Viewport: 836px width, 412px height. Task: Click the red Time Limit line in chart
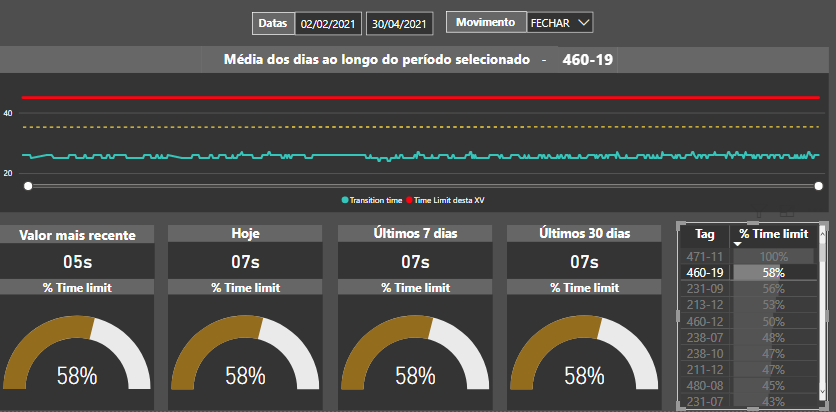click(x=420, y=98)
